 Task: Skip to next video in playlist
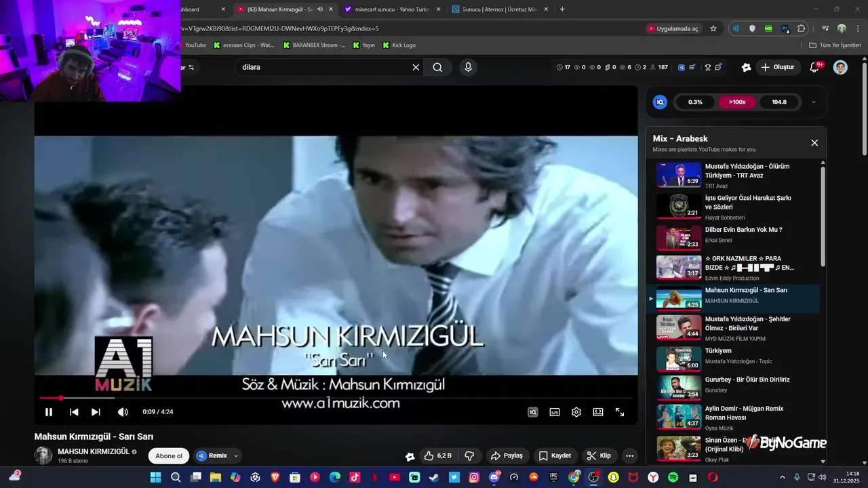[x=96, y=412]
